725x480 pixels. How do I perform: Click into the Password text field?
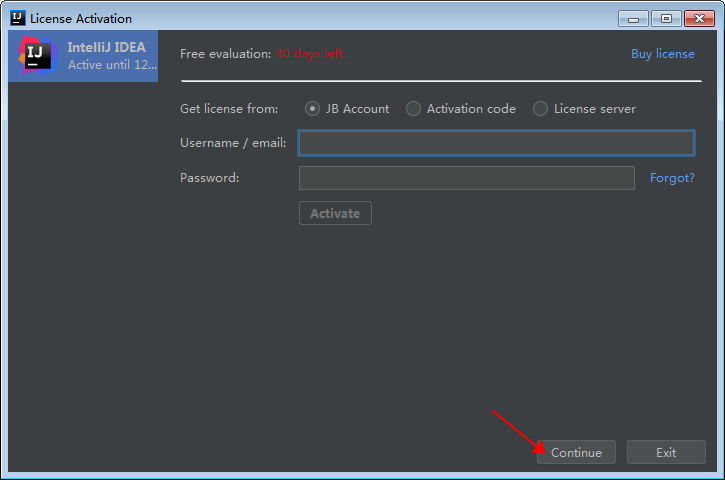point(466,178)
